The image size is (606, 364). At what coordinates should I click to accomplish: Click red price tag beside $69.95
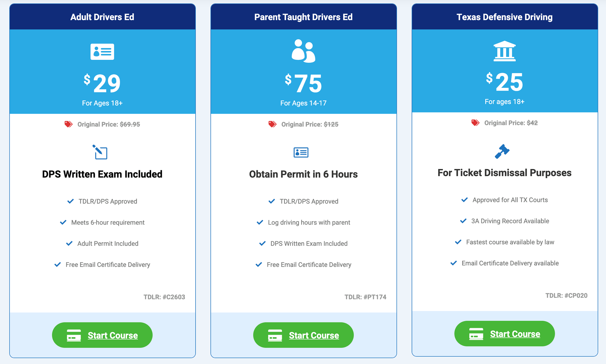[68, 124]
